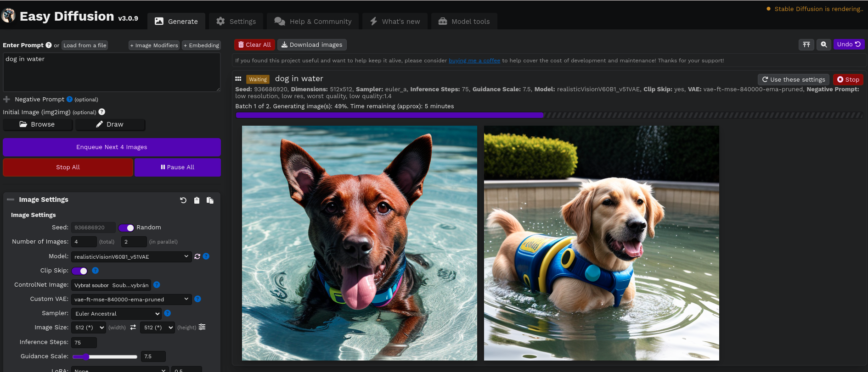This screenshot has height=372, width=868.
Task: Click the magnifier zoom icon
Action: 824,44
